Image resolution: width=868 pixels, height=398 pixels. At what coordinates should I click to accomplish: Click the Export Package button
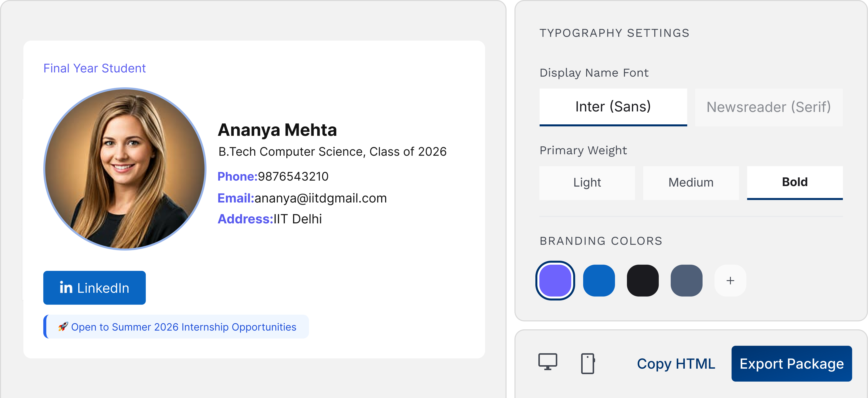(792, 364)
